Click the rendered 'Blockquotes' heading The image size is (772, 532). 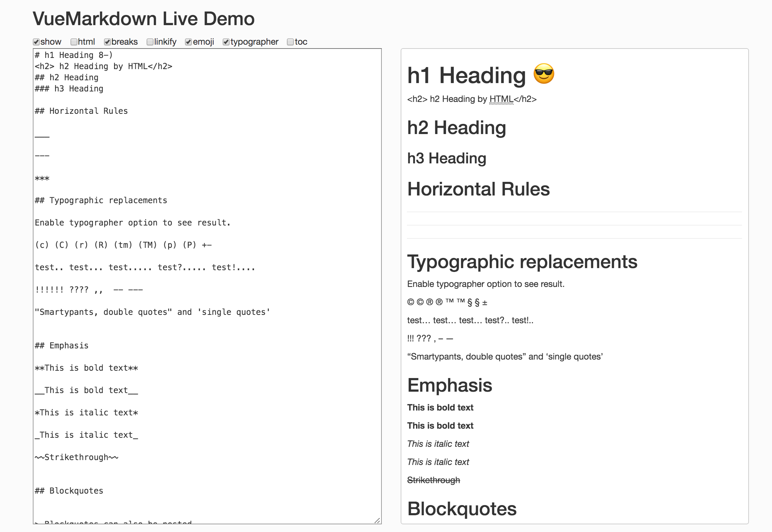(x=462, y=509)
